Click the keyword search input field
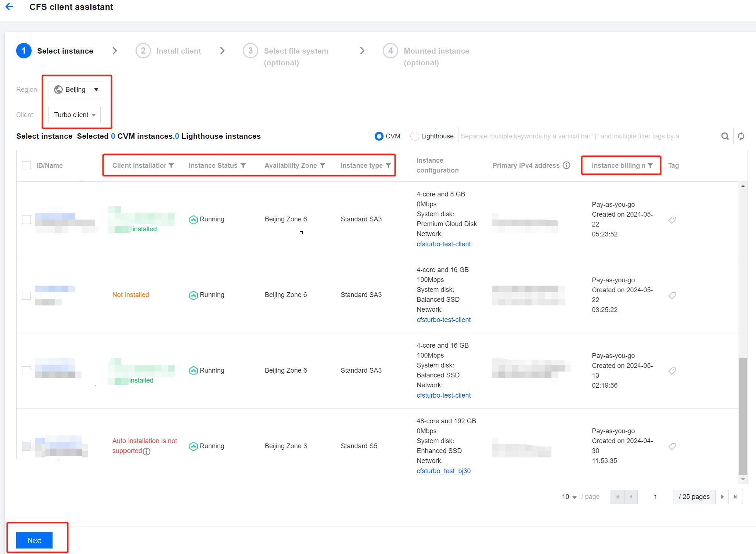Image resolution: width=756 pixels, height=554 pixels. point(588,136)
